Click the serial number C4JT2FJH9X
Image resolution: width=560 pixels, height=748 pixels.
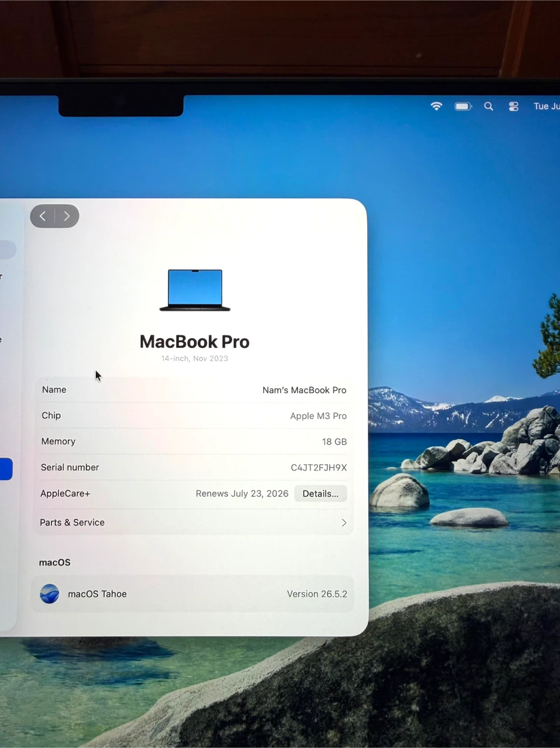click(319, 468)
